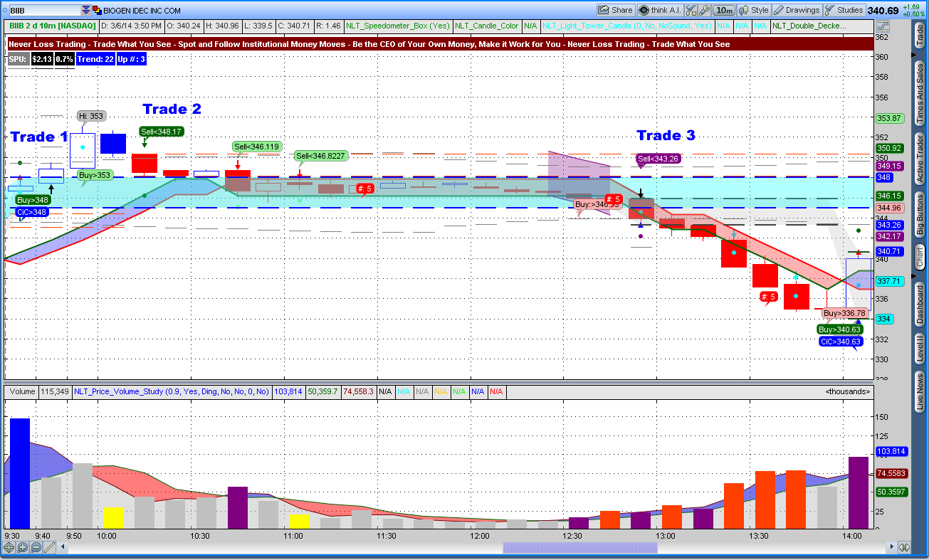
Task: Toggle the small circle left of symbol box
Action: 4,11
